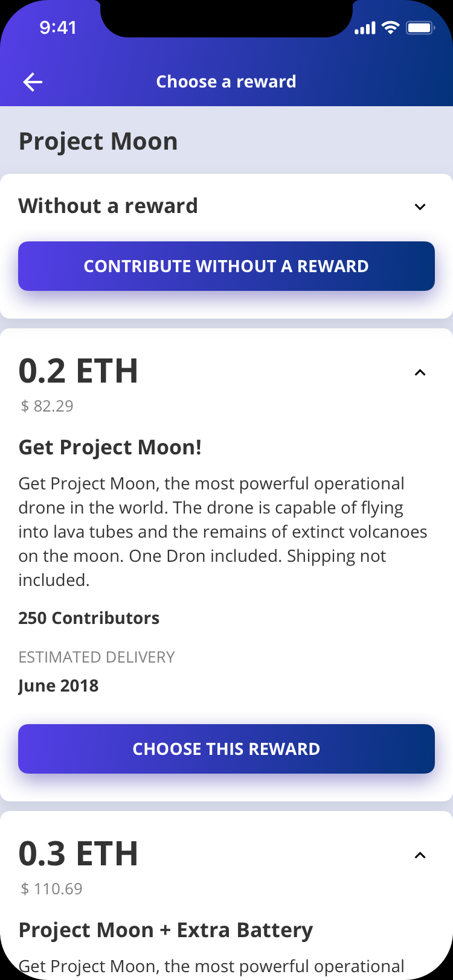453x980 pixels.
Task: Select the 0.3 ETH reward amount
Action: coord(79,853)
